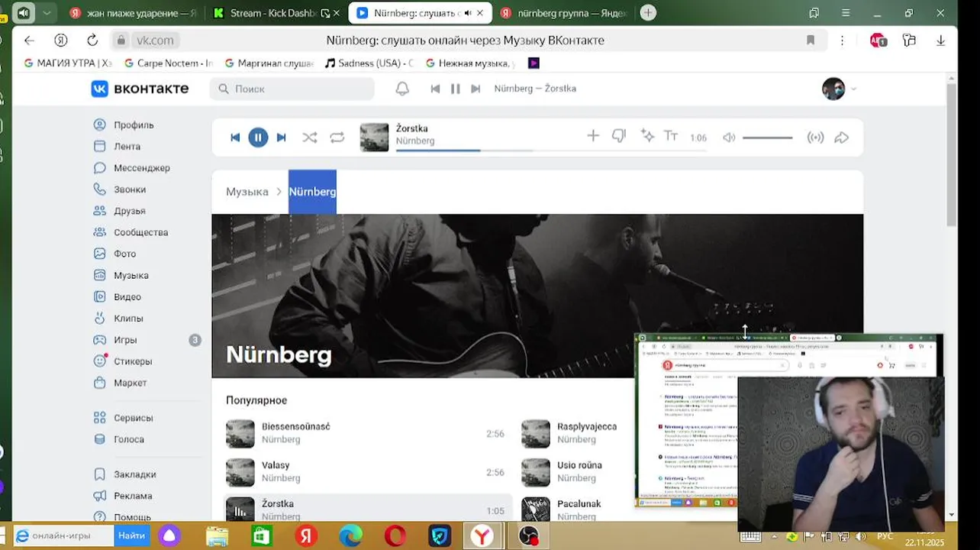Click the highlighted Nürnberg breadcrumb
Viewport: 980px width, 550px height.
312,192
